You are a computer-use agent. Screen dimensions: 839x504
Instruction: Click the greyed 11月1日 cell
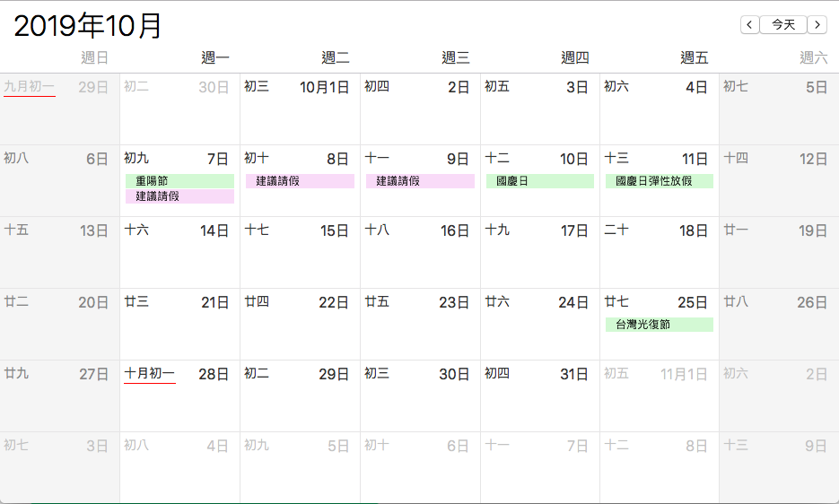tap(660, 395)
